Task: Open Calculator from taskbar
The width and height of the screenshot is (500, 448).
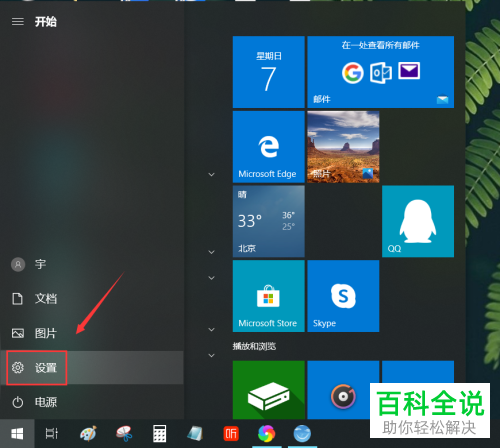Action: pos(159,434)
